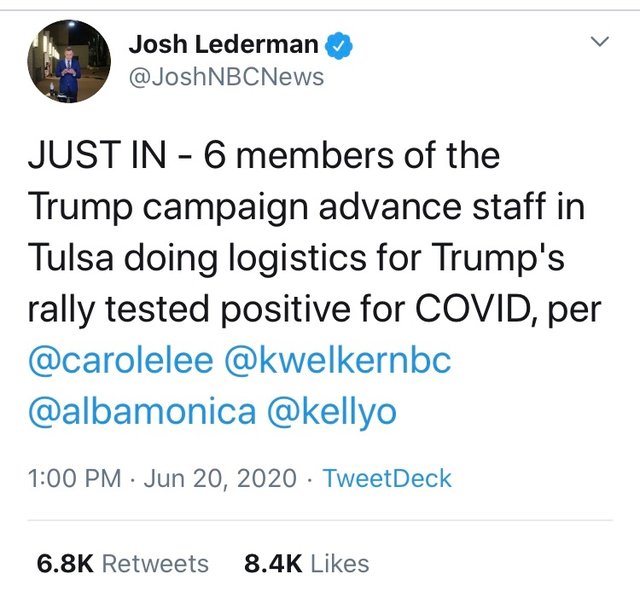Open the Josh Lederman display name
This screenshot has height=603, width=640.
coord(224,45)
